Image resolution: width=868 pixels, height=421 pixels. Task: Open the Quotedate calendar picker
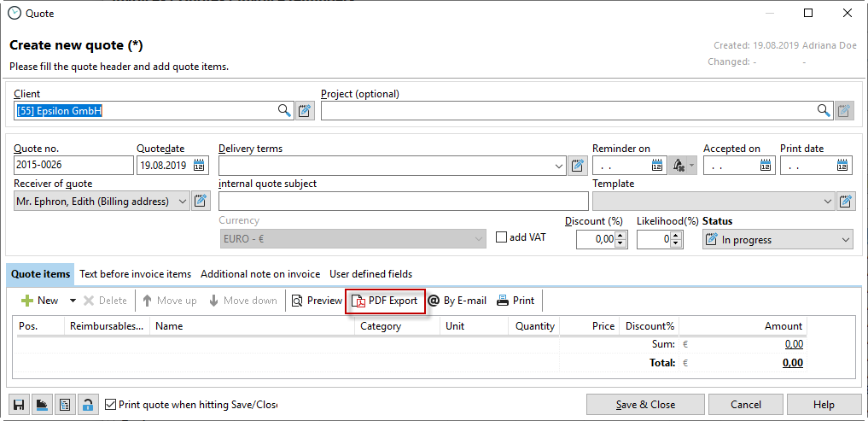[x=200, y=166]
